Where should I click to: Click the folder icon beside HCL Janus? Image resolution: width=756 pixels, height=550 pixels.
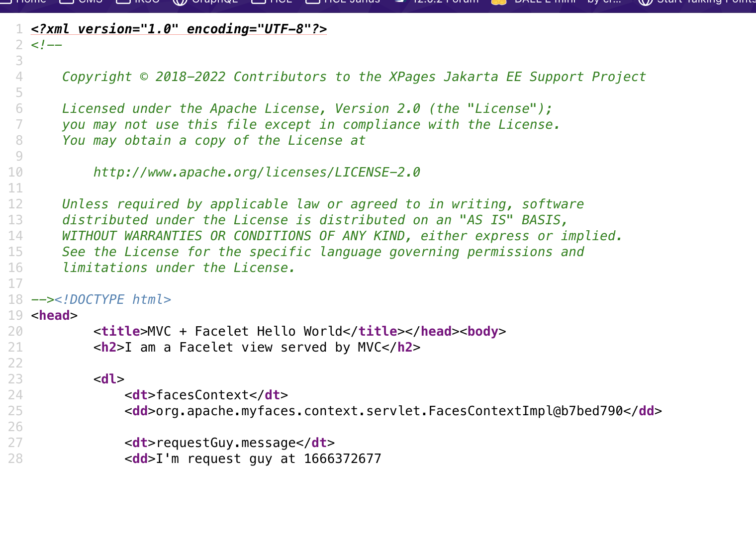312,2
